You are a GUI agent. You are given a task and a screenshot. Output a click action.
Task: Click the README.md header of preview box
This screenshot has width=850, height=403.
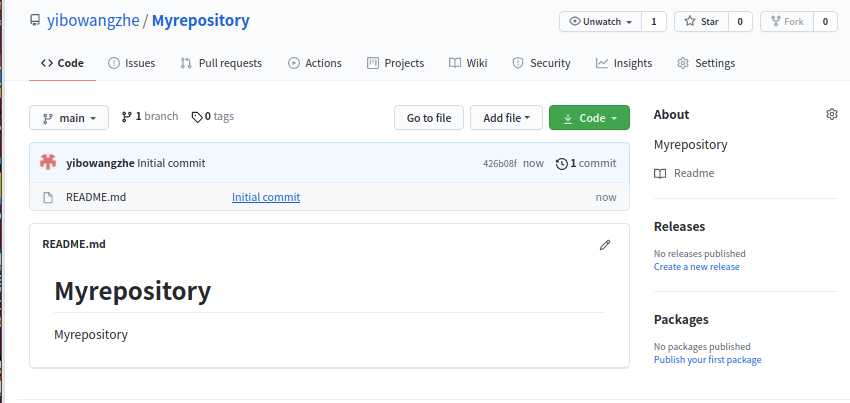point(74,245)
